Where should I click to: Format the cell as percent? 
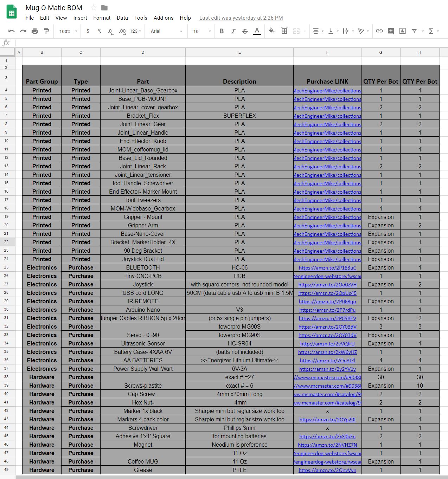(x=100, y=31)
